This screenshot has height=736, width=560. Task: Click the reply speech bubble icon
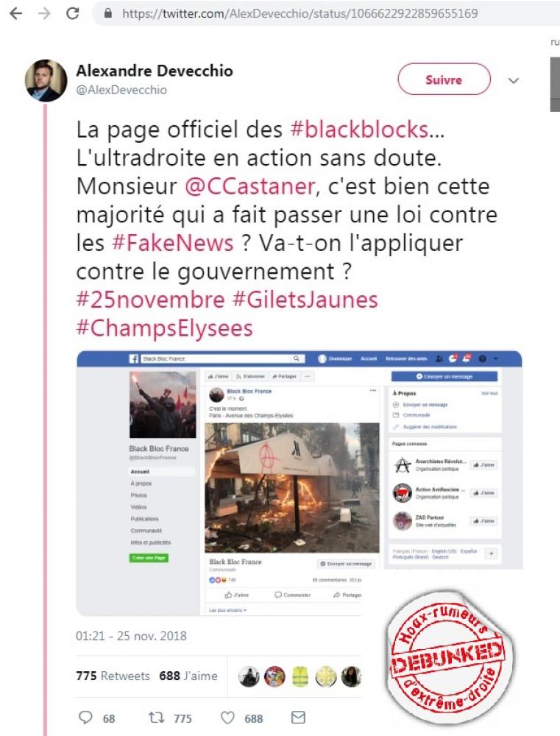[85, 717]
